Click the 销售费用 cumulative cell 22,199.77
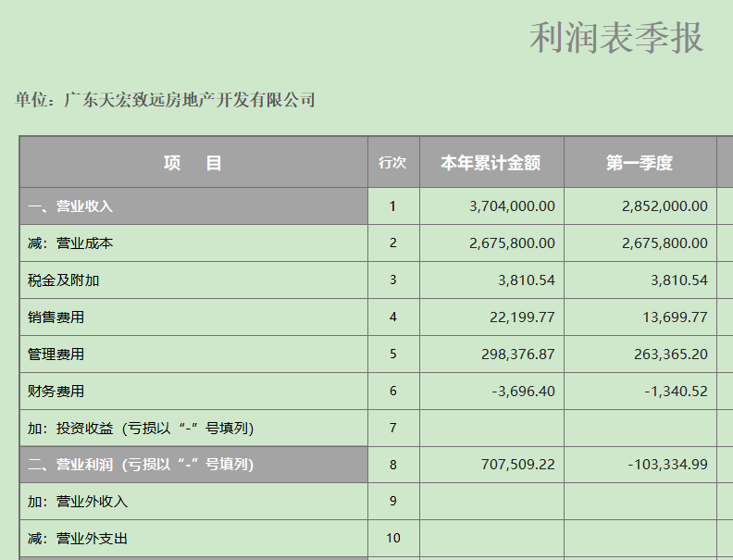Image resolution: width=733 pixels, height=560 pixels. tap(491, 317)
